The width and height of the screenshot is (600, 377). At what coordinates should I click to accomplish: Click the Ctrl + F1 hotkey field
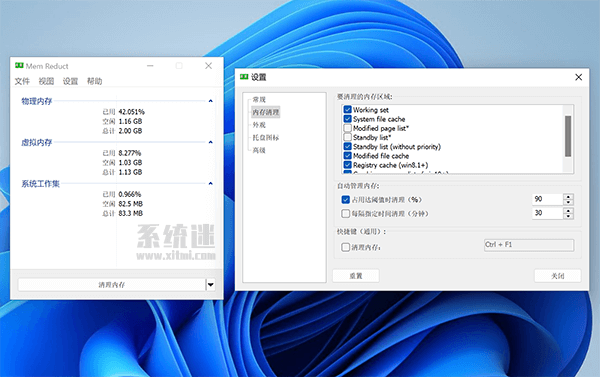(529, 245)
